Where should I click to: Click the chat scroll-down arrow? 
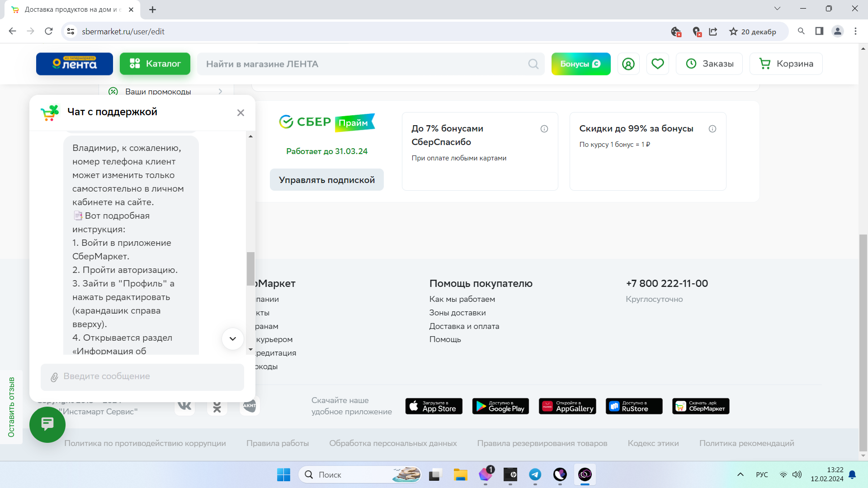250,350
